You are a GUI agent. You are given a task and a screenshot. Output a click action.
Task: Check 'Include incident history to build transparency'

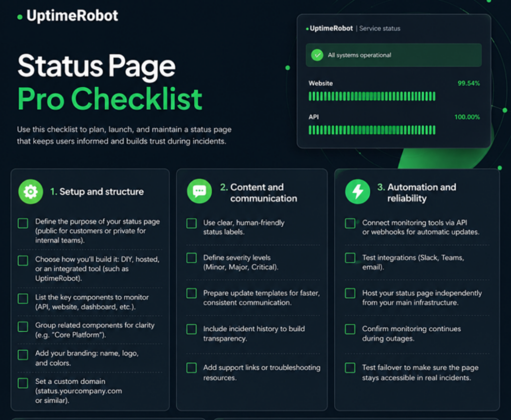(x=191, y=329)
